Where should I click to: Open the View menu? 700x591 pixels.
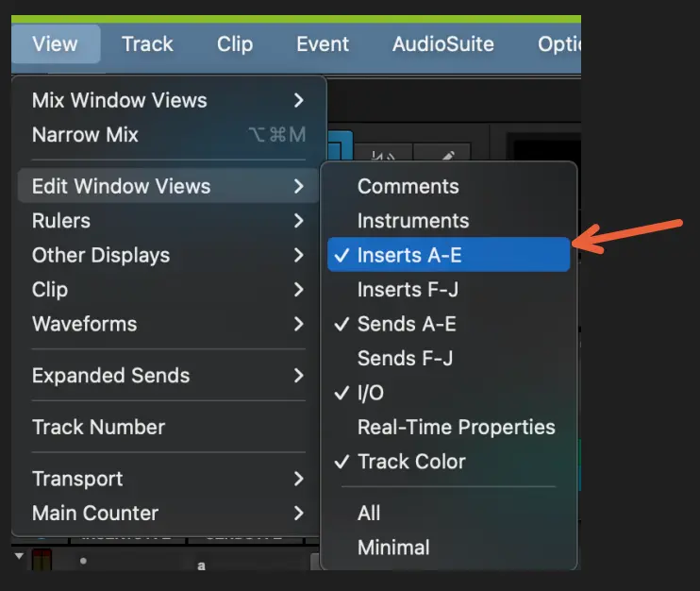click(54, 44)
